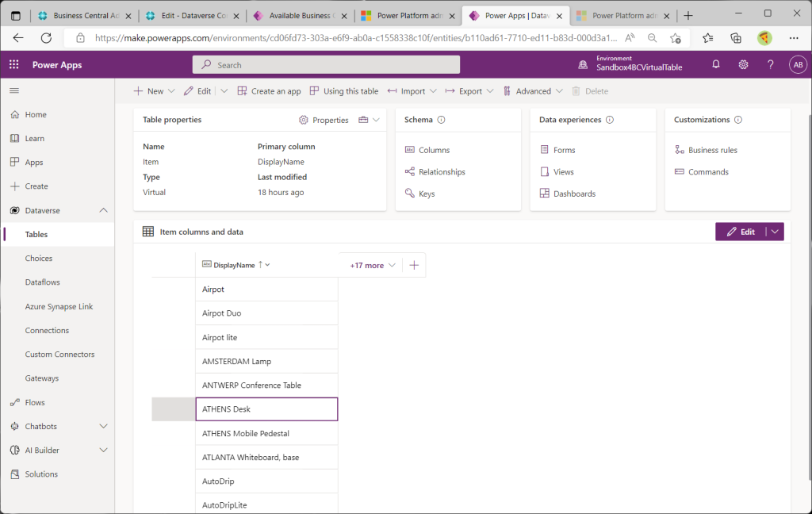Screen dimensions: 812x514
Task: Click the browser profile avatar
Action: point(764,38)
